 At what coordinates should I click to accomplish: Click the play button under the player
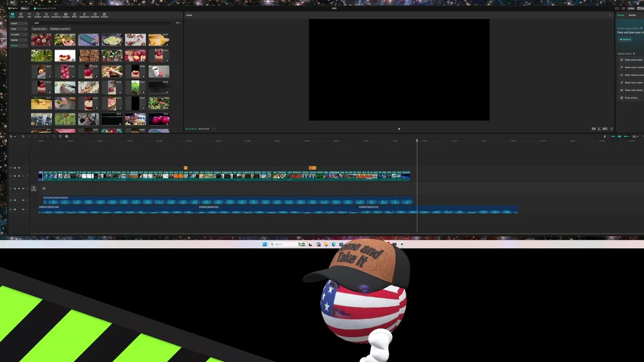pos(399,129)
